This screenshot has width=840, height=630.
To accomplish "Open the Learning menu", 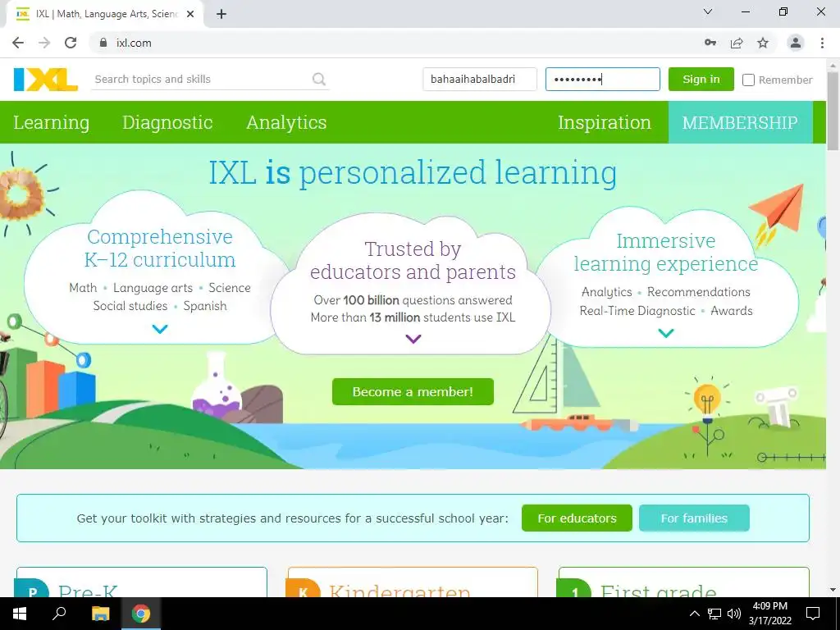I will [x=52, y=123].
